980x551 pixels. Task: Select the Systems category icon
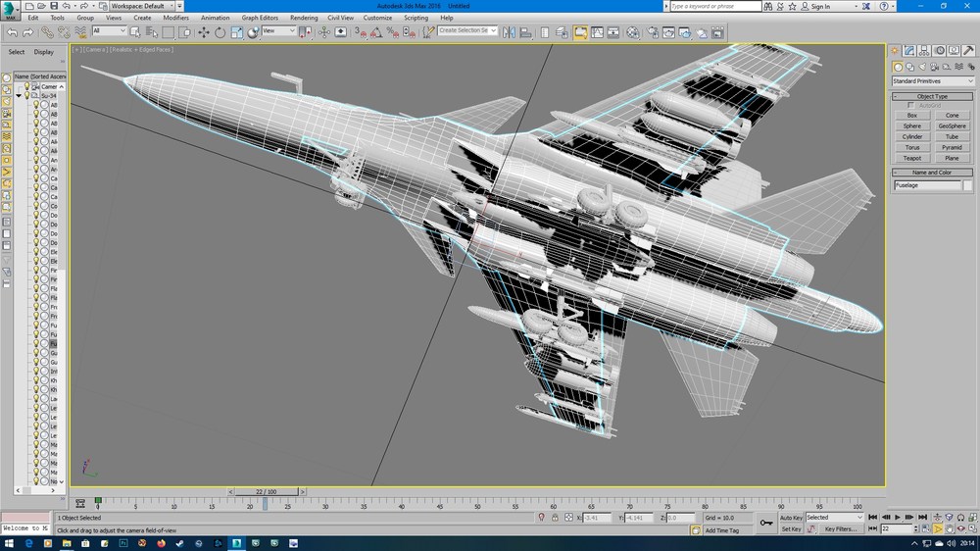[x=971, y=67]
